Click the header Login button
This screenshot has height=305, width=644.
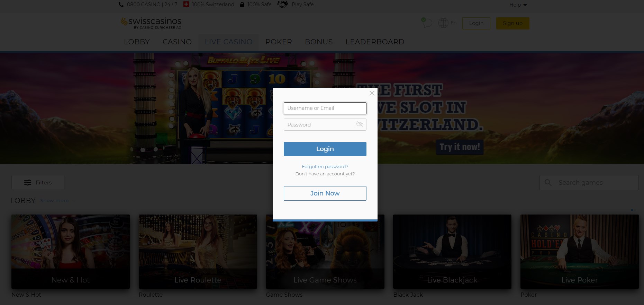click(x=476, y=23)
